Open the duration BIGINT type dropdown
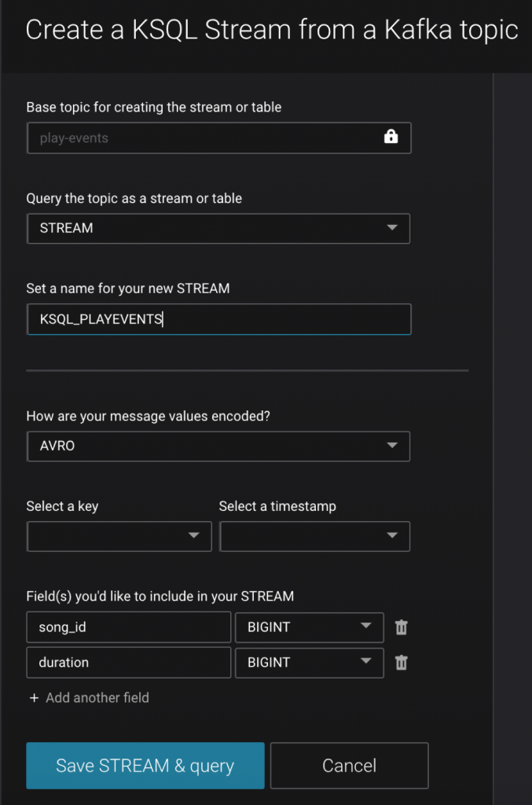Viewport: 532px width, 805px height. [x=310, y=663]
